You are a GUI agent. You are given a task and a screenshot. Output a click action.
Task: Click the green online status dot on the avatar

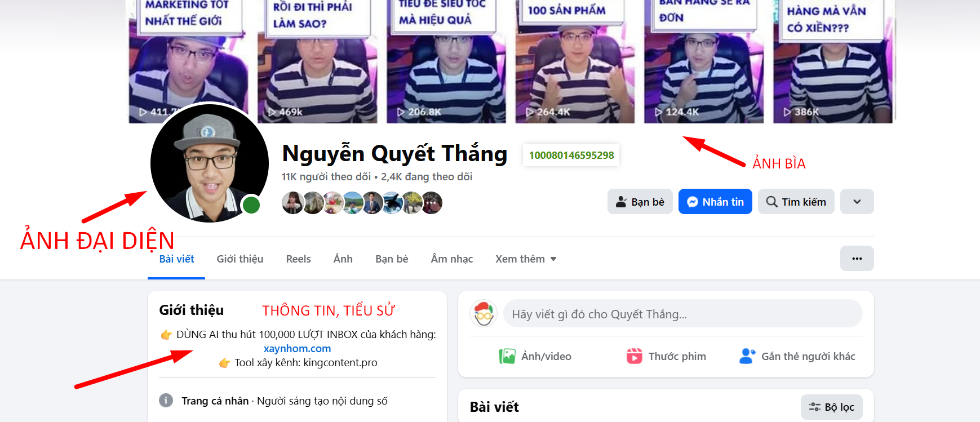pyautogui.click(x=251, y=205)
